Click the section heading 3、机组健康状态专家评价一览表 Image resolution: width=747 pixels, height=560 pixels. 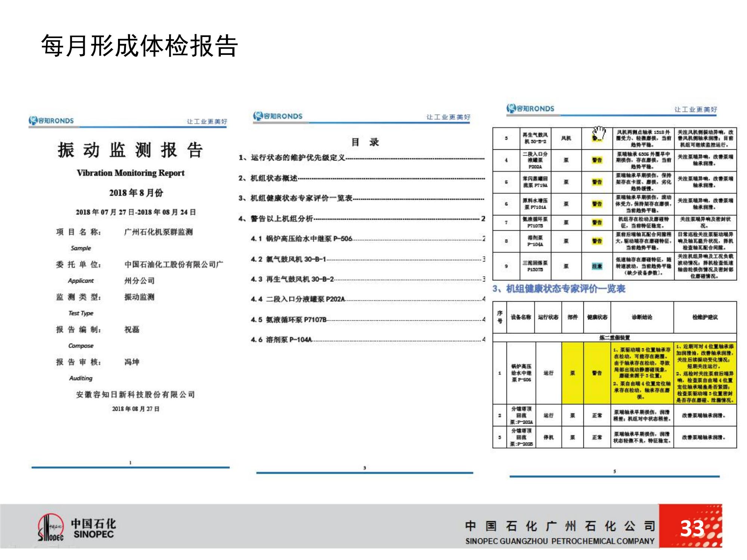tap(559, 289)
